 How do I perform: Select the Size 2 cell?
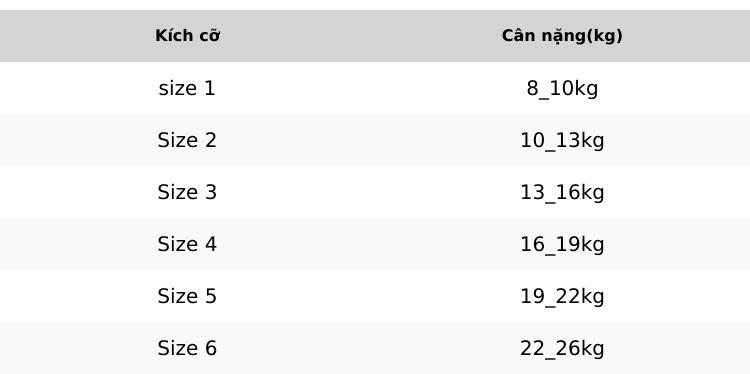pos(187,140)
